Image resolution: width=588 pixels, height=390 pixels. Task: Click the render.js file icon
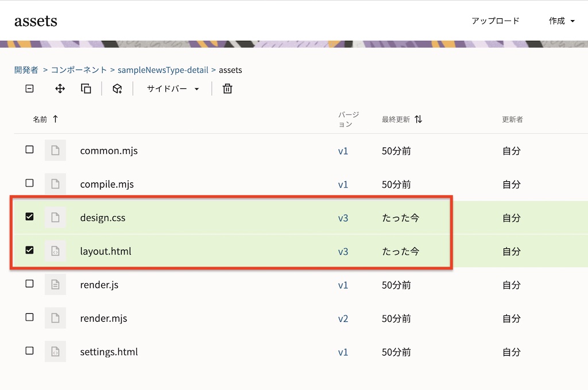55,284
